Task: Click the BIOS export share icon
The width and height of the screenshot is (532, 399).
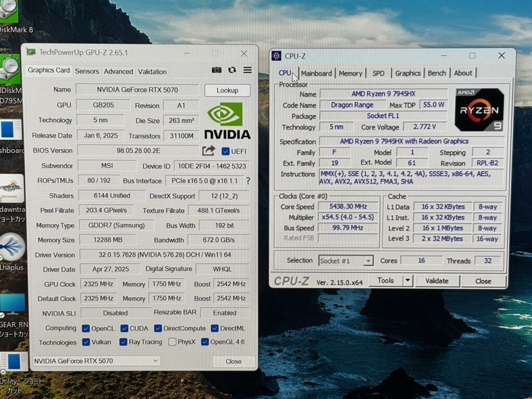Action: [209, 151]
